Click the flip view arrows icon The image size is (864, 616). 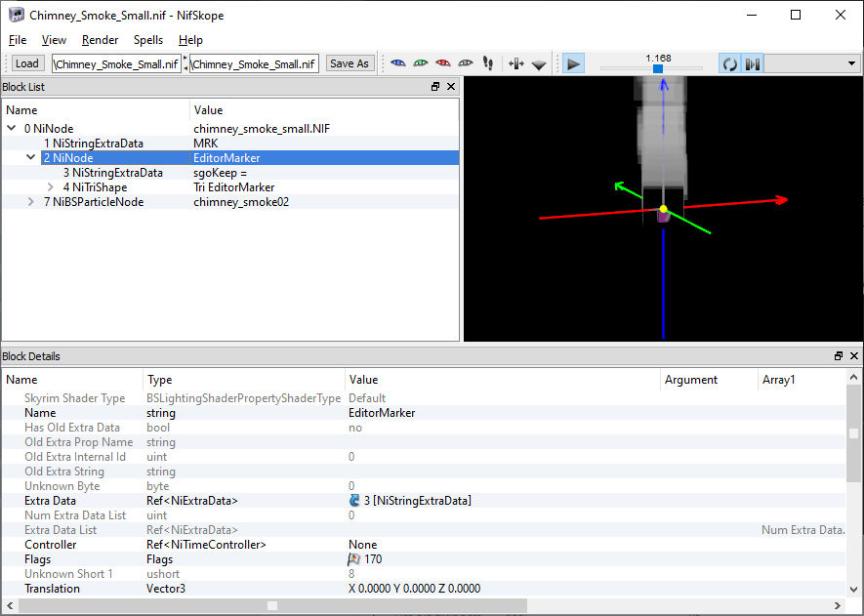click(516, 63)
